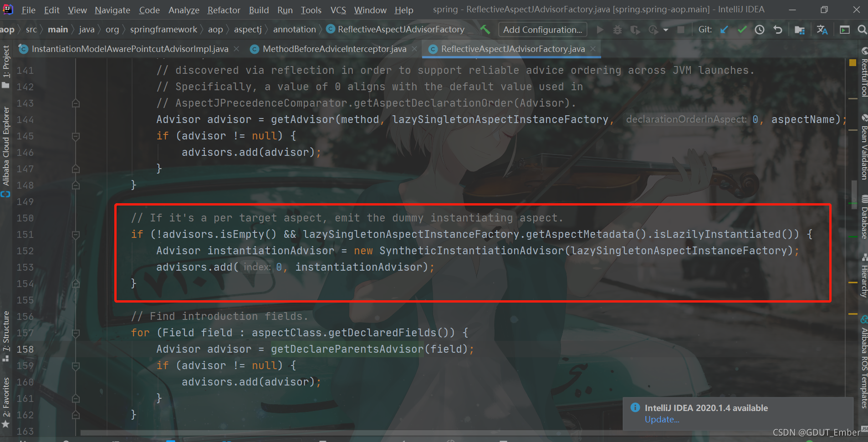This screenshot has height=442, width=868.
Task: Click the Run with Coverage icon
Action: (635, 30)
